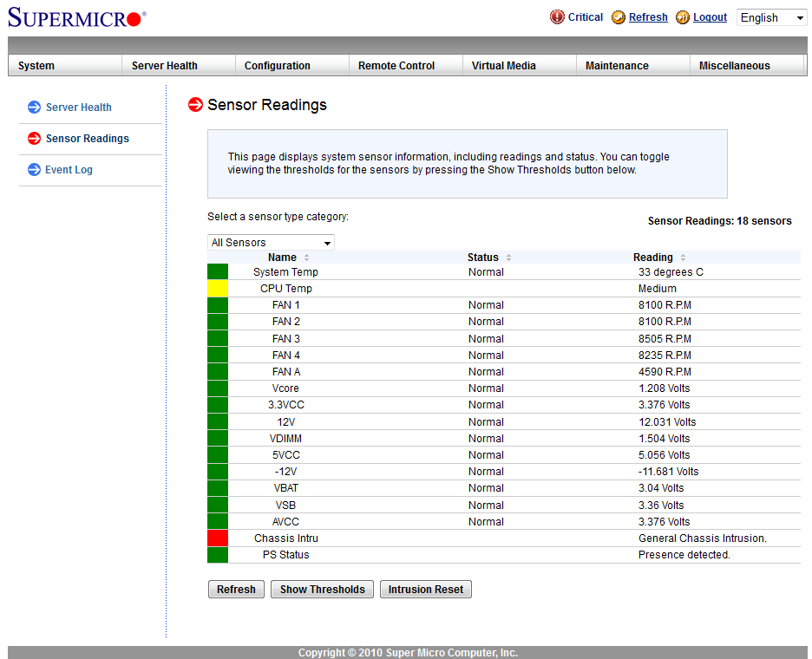Screen dimensions: 812x659
Task: Open Server Health sidebar link
Action: [x=79, y=108]
